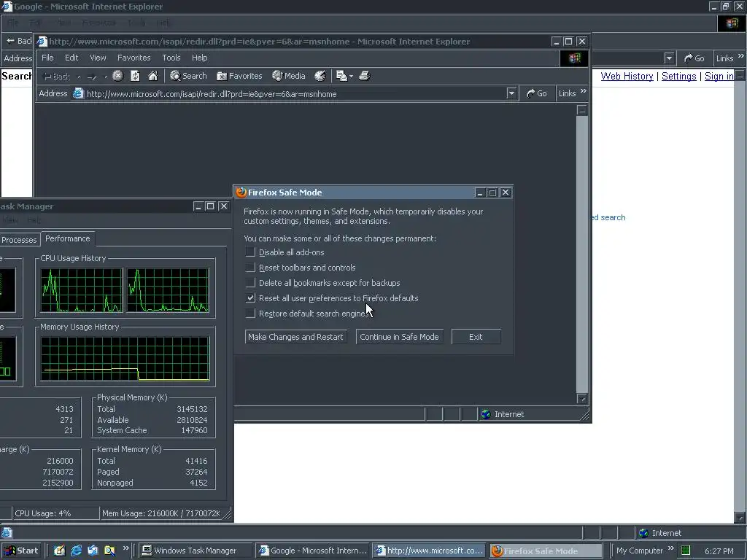Open Web History link in Google window
Screen dimensions: 747x560
click(x=627, y=76)
